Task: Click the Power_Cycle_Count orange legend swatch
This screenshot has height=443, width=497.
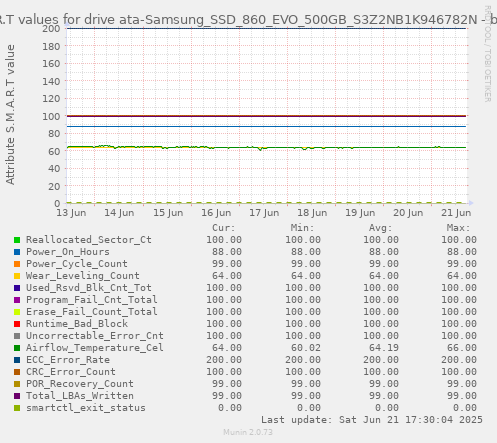Action: tap(17, 264)
